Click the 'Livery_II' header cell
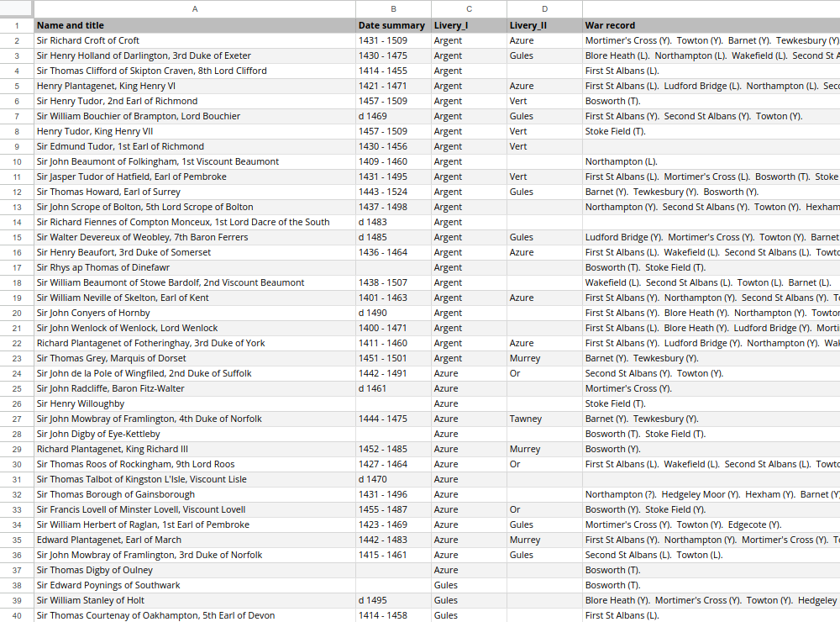The image size is (840, 622). click(544, 25)
